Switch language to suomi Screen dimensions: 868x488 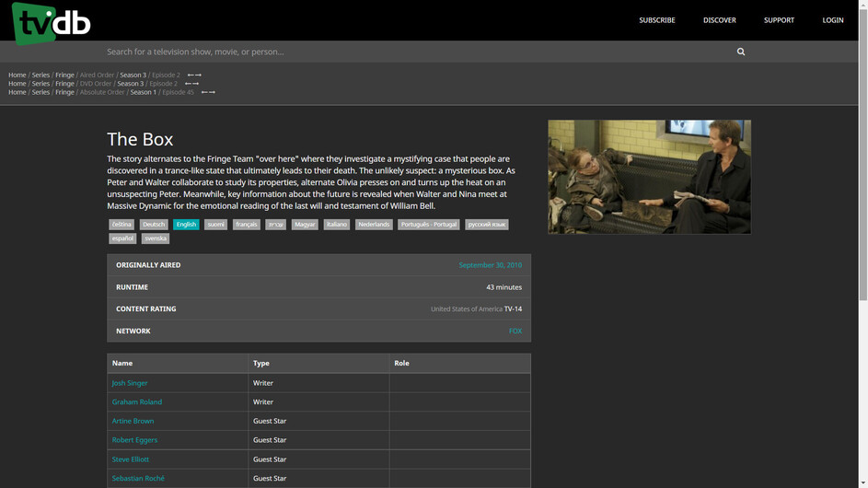tap(216, 225)
